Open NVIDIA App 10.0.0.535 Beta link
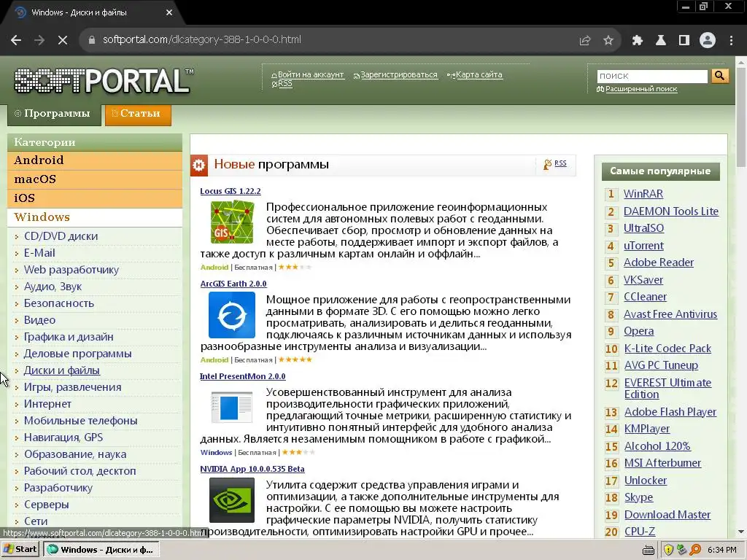Image resolution: width=747 pixels, height=560 pixels. [x=252, y=469]
